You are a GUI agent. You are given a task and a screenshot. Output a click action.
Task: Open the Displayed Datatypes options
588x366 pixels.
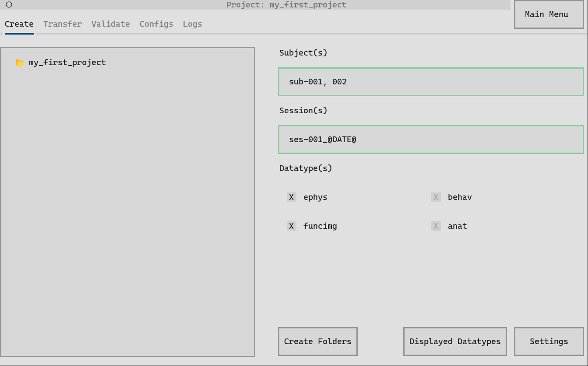click(x=454, y=342)
